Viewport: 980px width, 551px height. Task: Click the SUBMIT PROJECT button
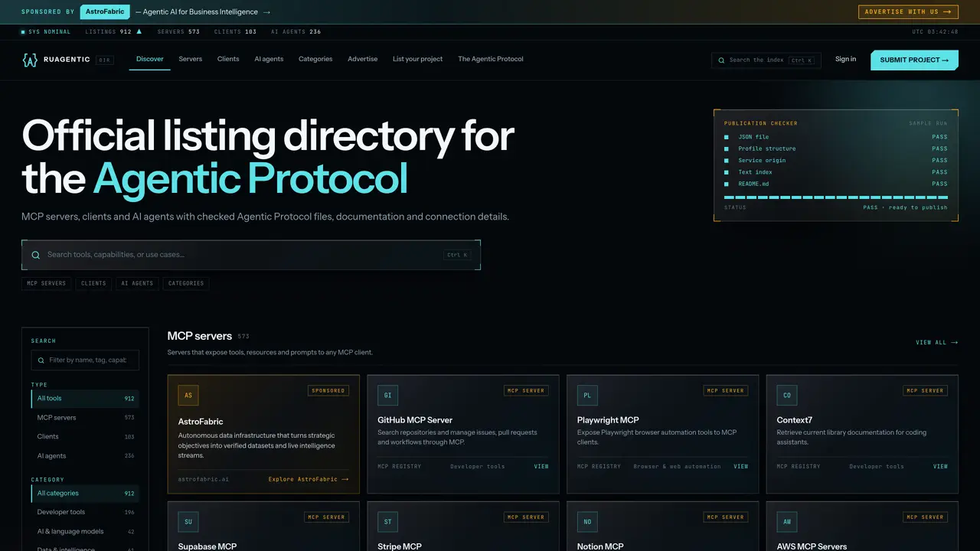point(914,60)
